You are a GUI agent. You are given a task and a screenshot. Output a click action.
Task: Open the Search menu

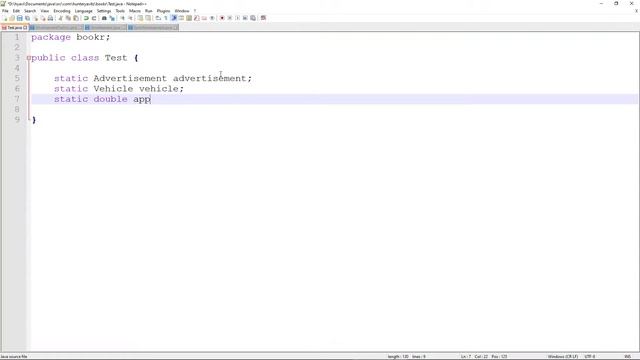pos(30,11)
